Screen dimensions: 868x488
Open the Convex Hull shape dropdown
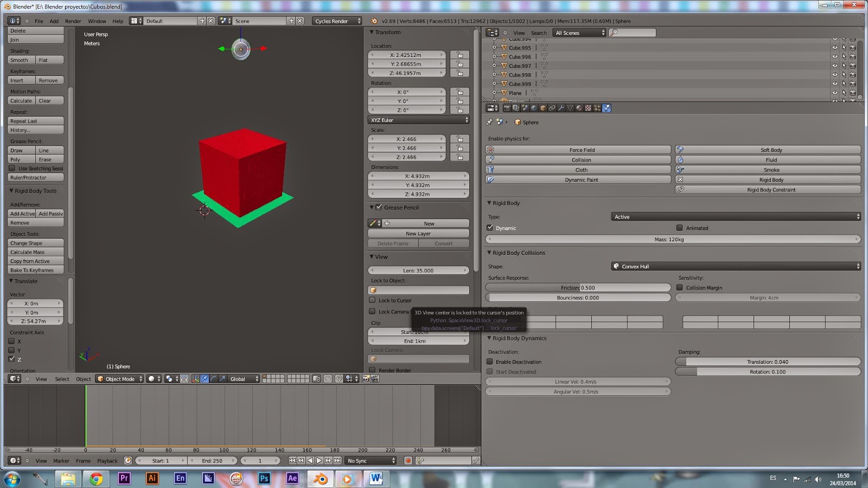coord(735,266)
